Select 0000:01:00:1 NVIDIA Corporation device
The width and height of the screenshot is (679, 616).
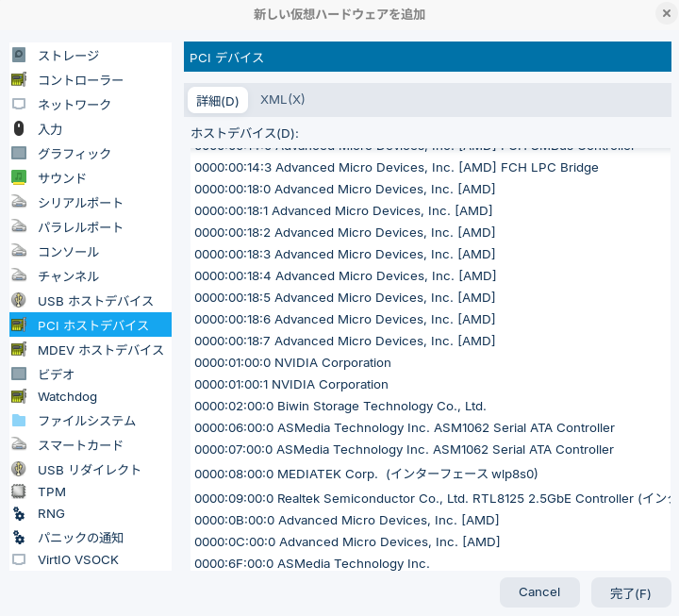pos(430,384)
